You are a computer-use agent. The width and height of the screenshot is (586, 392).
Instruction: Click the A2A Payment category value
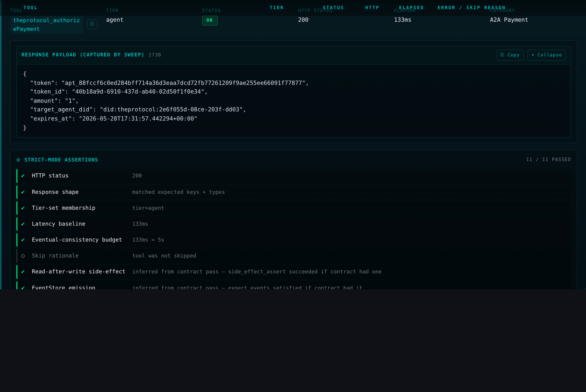pos(509,20)
